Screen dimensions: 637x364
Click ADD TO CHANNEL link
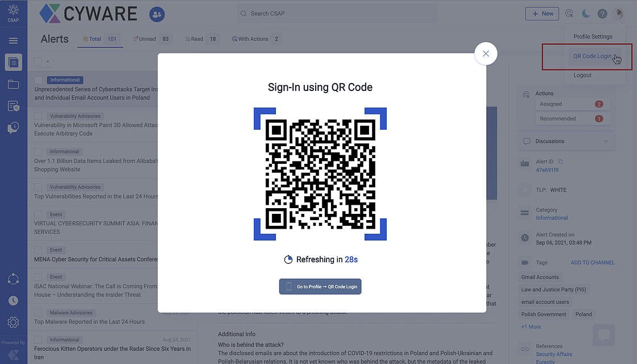click(592, 262)
